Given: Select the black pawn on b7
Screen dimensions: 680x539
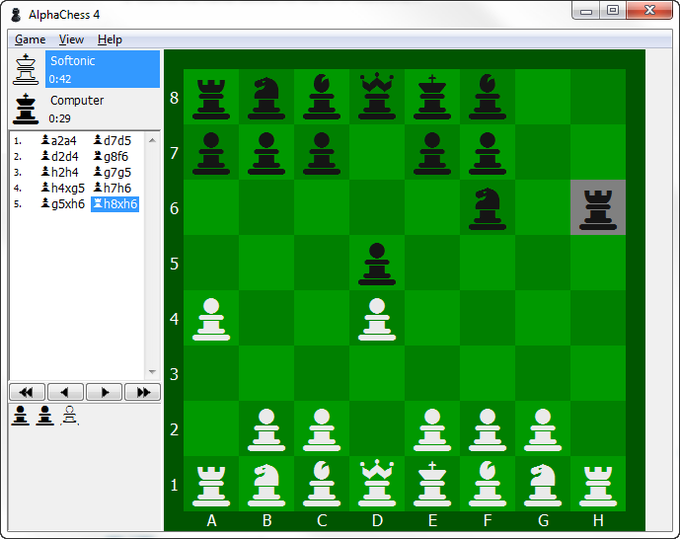Looking at the screenshot, I should tap(266, 153).
